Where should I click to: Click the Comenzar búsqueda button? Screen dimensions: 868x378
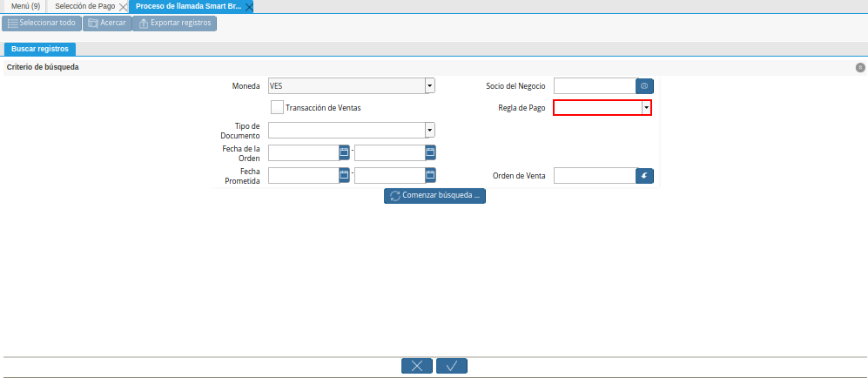pos(434,195)
